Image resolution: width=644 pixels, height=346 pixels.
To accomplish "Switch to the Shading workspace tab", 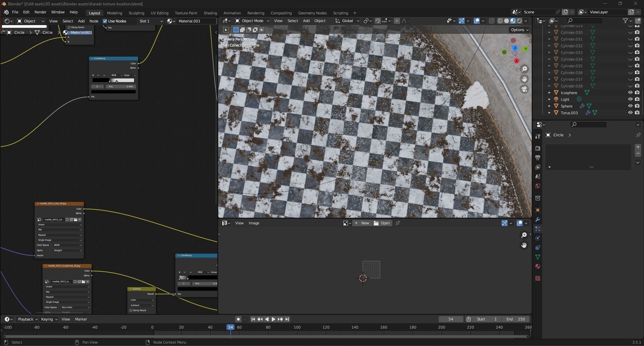I will tap(210, 13).
